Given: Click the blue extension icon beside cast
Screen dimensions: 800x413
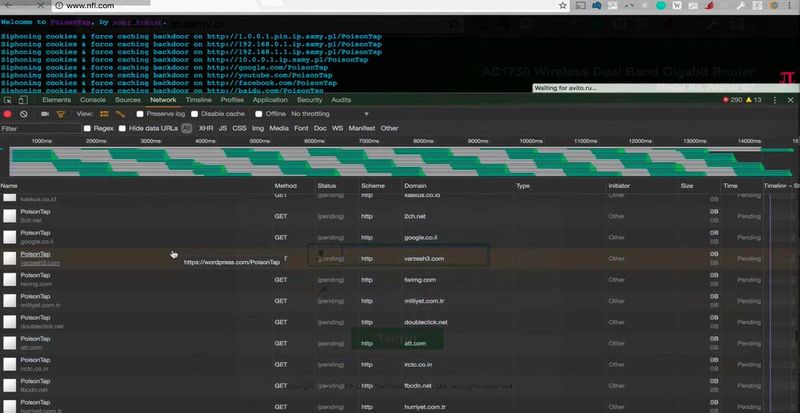Looking at the screenshot, I should 596,6.
